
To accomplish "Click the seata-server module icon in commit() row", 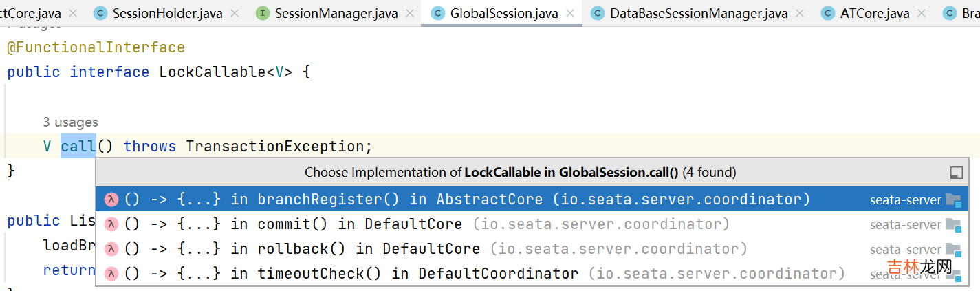I will 952,225.
